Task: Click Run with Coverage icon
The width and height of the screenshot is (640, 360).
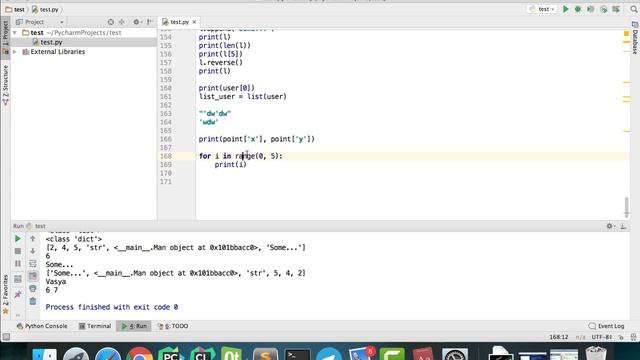Action: pyautogui.click(x=591, y=9)
